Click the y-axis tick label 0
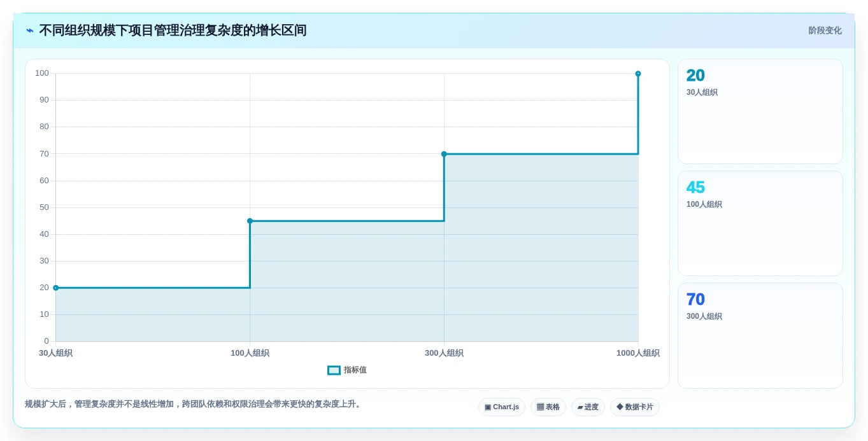The width and height of the screenshot is (868, 441). tap(46, 341)
